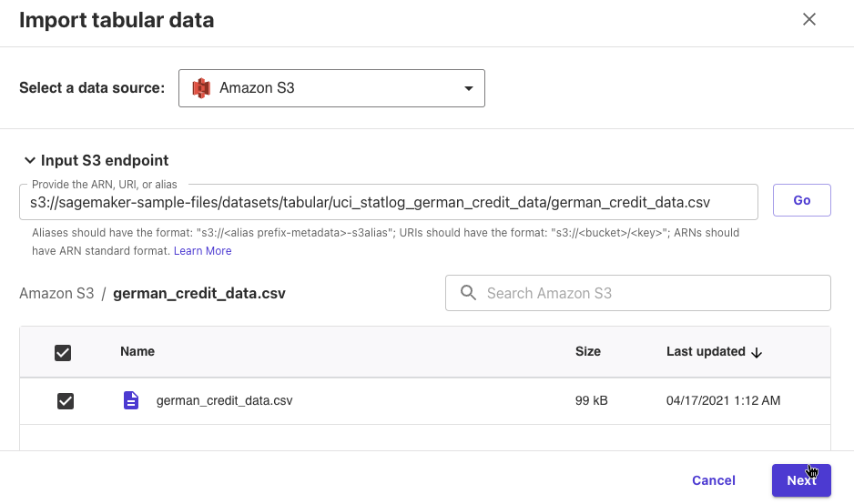Cancel the import dialog
The image size is (854, 504).
(714, 480)
